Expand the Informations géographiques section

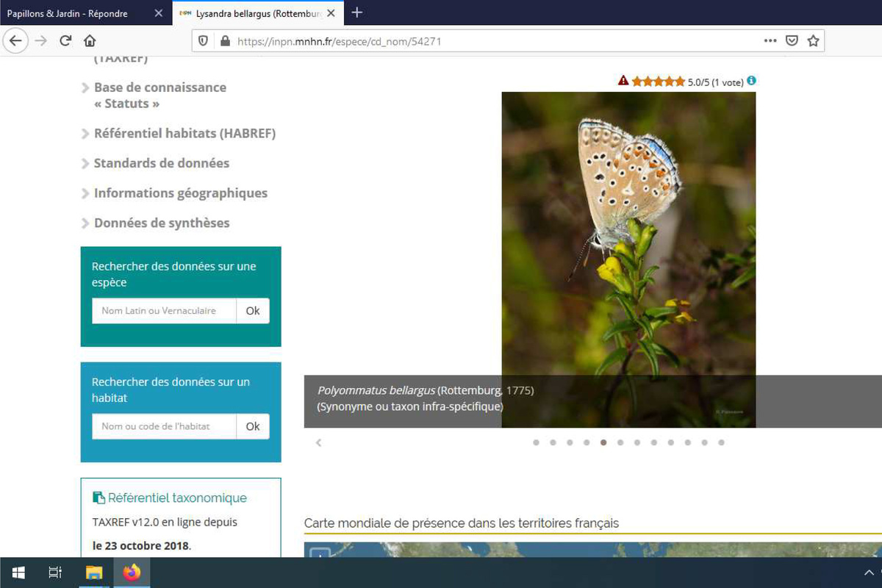tap(180, 193)
